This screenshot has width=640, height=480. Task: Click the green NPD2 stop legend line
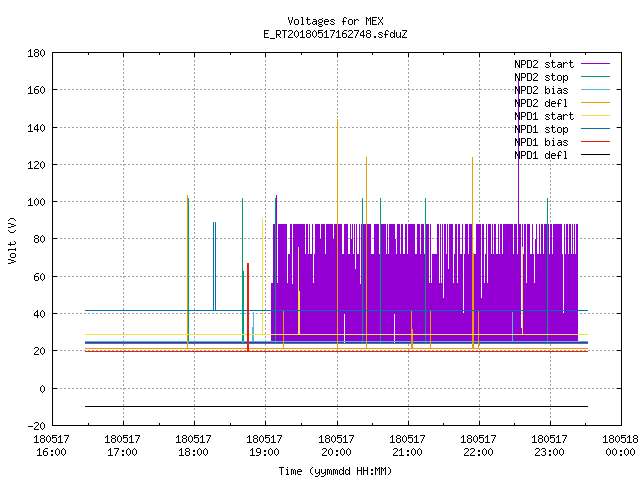595,76
